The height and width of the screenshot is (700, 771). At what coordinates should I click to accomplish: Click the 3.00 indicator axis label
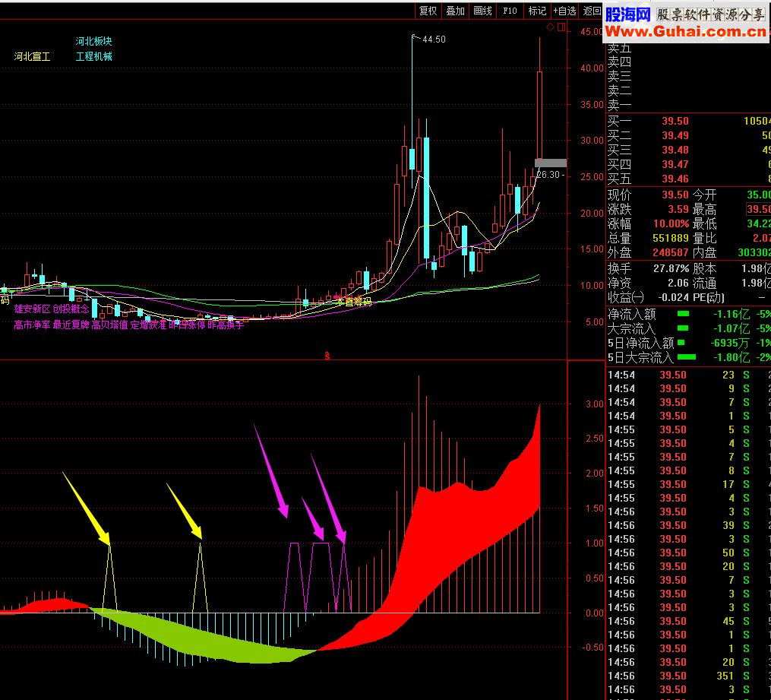(x=595, y=404)
